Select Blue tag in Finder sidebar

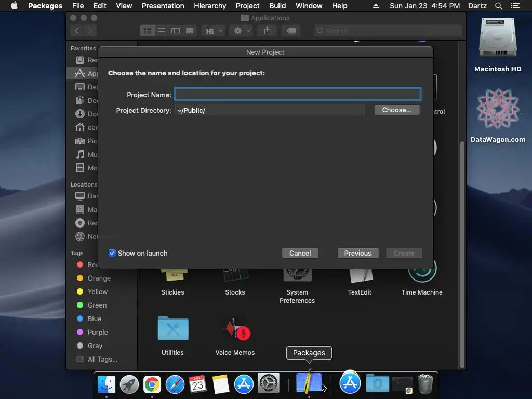(95, 318)
